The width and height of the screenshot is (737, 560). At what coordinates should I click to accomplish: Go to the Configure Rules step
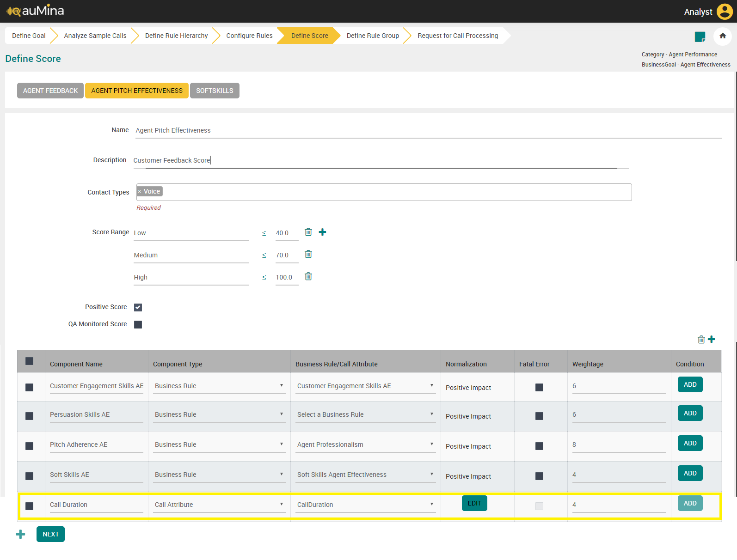[x=250, y=36]
